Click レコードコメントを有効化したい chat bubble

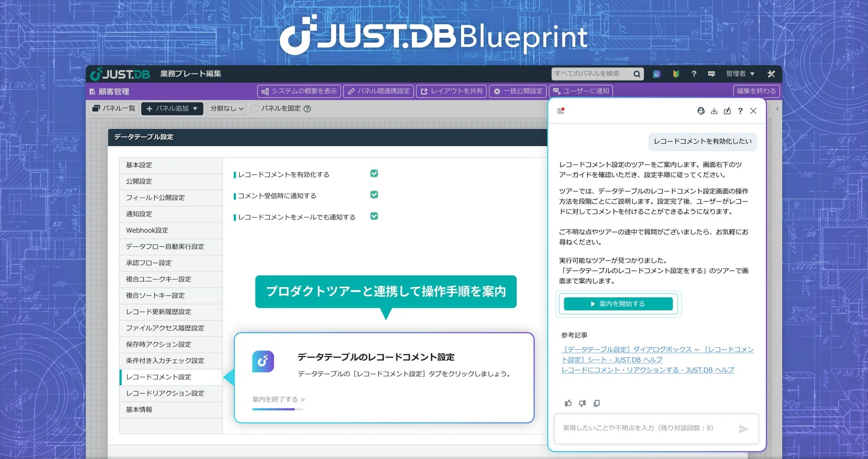click(x=702, y=141)
